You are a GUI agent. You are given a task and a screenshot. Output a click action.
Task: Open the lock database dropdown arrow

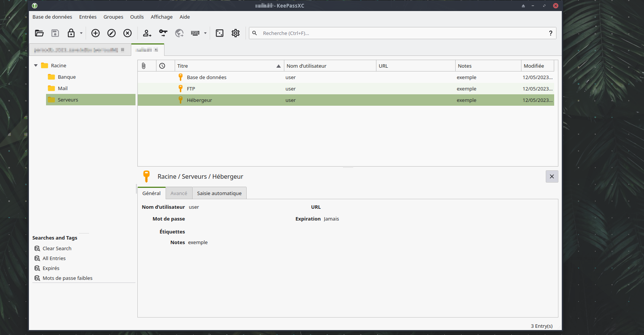(81, 33)
